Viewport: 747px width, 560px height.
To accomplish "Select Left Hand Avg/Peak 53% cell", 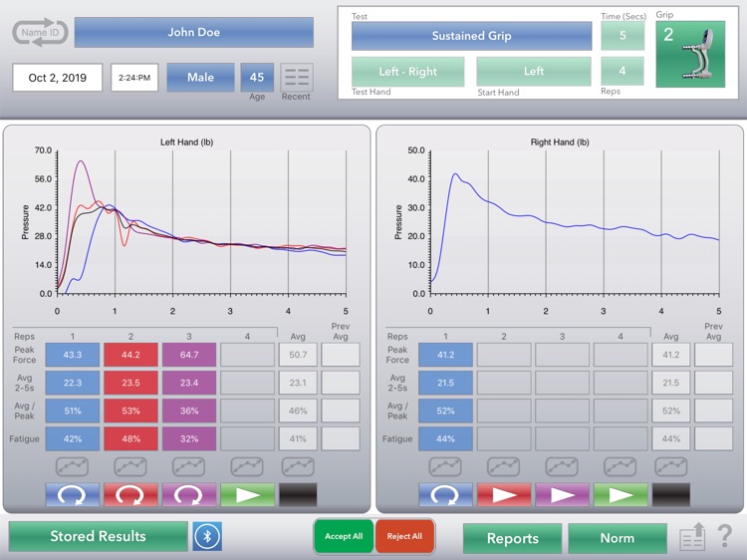I will coord(130,411).
